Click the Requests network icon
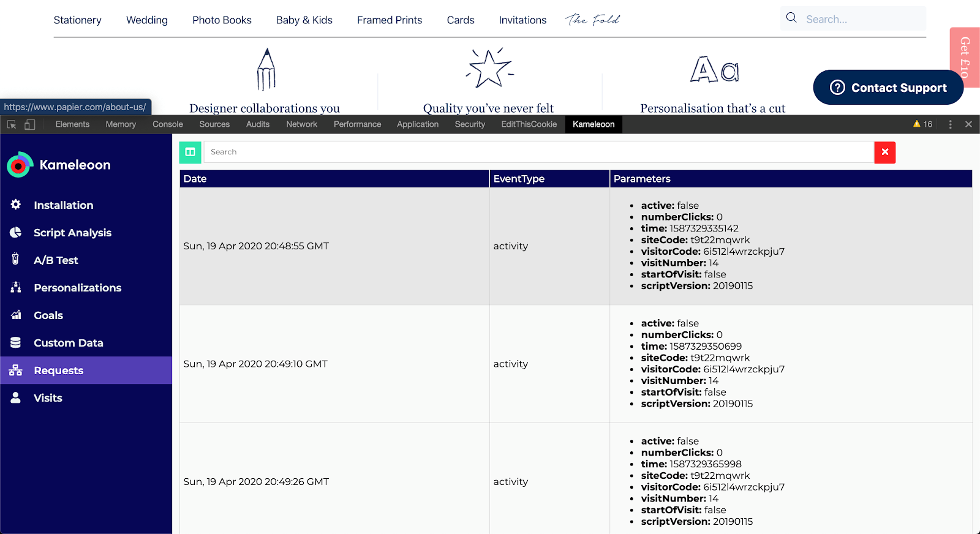The height and width of the screenshot is (534, 980). pyautogui.click(x=16, y=370)
